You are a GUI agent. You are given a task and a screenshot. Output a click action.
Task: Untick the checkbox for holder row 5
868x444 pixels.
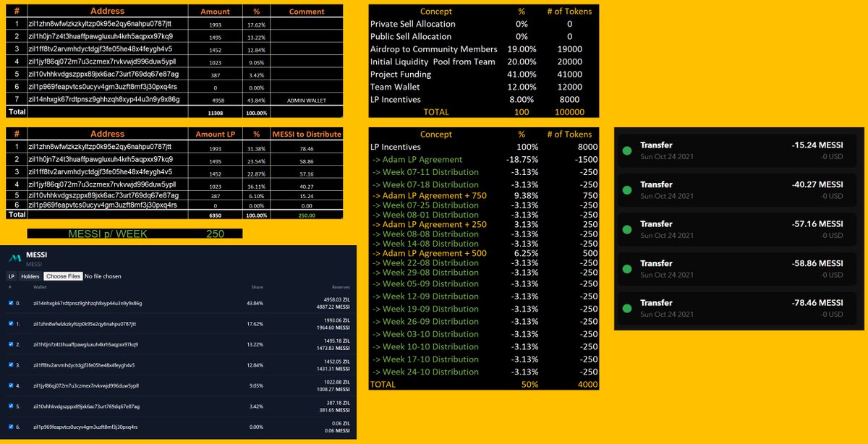10,406
